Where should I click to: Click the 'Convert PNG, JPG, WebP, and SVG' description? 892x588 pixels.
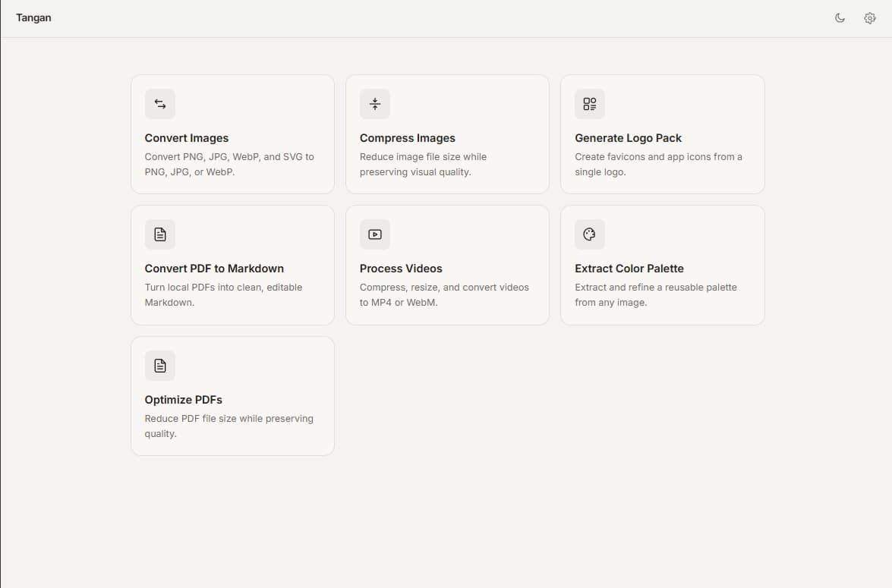[229, 165]
